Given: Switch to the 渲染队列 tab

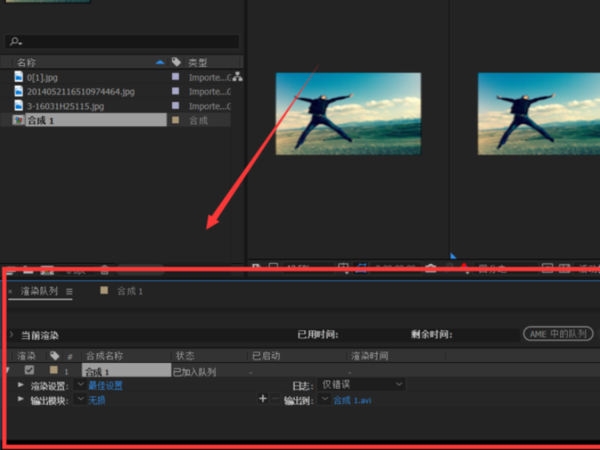Looking at the screenshot, I should coord(40,292).
